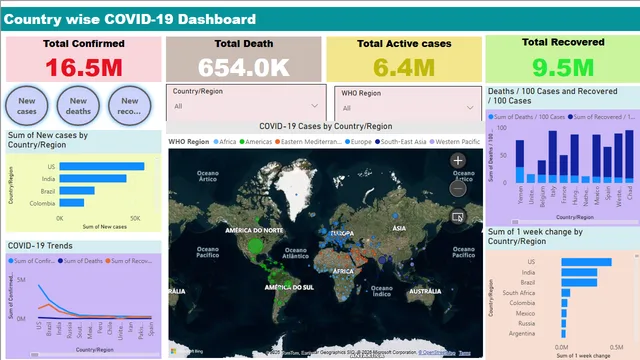Screen dimensions: 640x360
Task: Click the Sum of 1 week change title
Action: click(535, 236)
